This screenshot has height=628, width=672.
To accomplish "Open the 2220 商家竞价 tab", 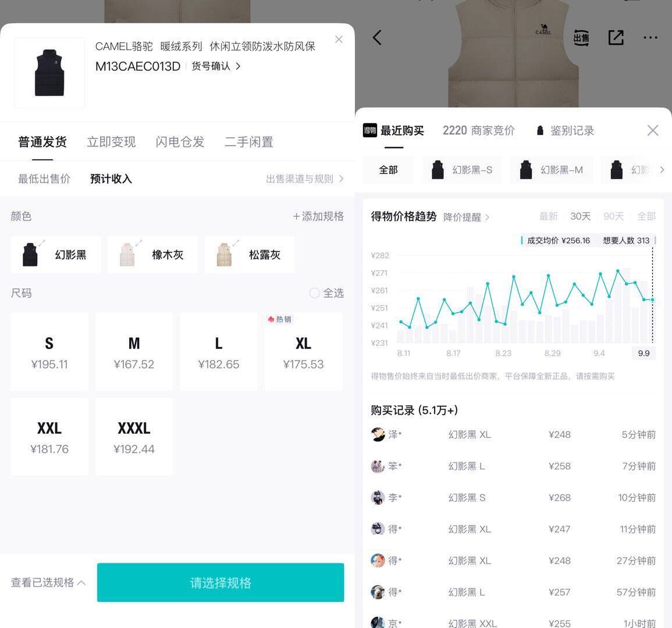I will (x=478, y=131).
